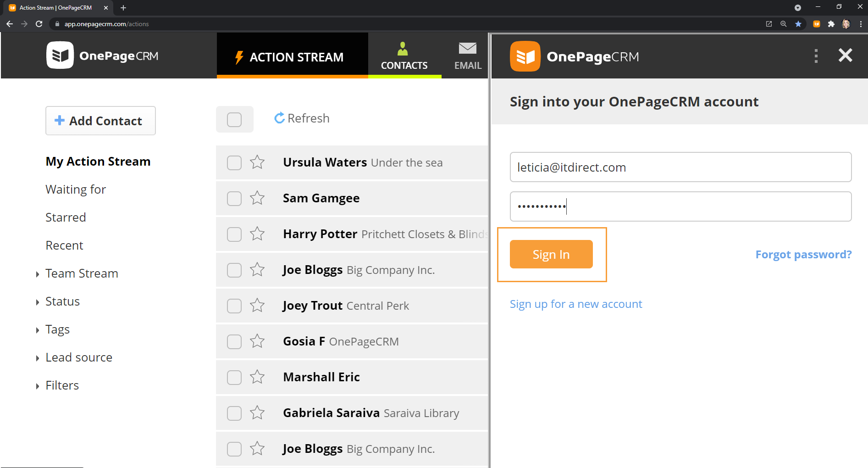Image resolution: width=868 pixels, height=468 pixels.
Task: Star the Sam Gamgee contact
Action: 257,198
